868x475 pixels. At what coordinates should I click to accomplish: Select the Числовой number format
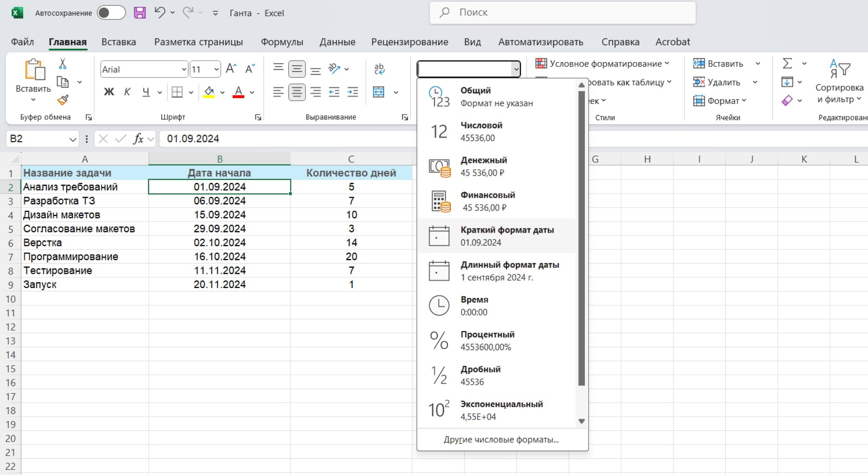click(496, 131)
